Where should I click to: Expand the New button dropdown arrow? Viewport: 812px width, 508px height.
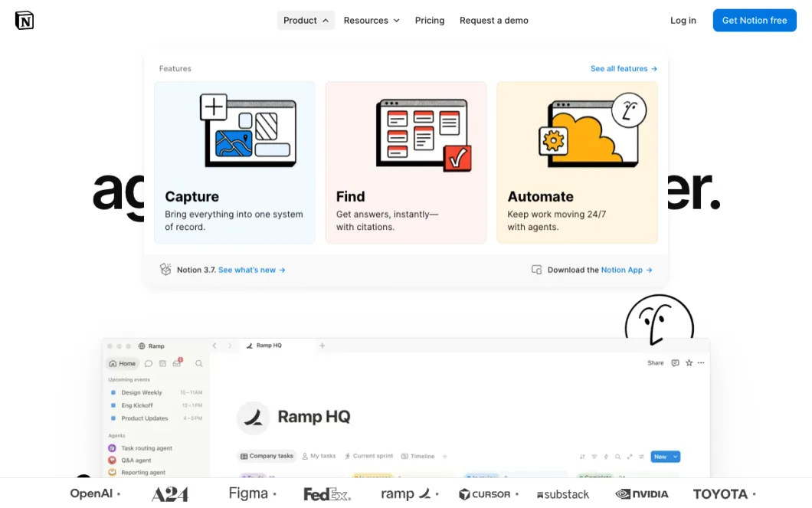point(676,457)
